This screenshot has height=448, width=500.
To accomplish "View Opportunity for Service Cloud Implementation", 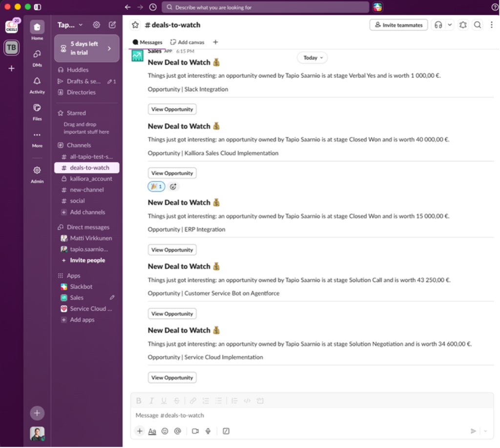I will [x=172, y=378].
